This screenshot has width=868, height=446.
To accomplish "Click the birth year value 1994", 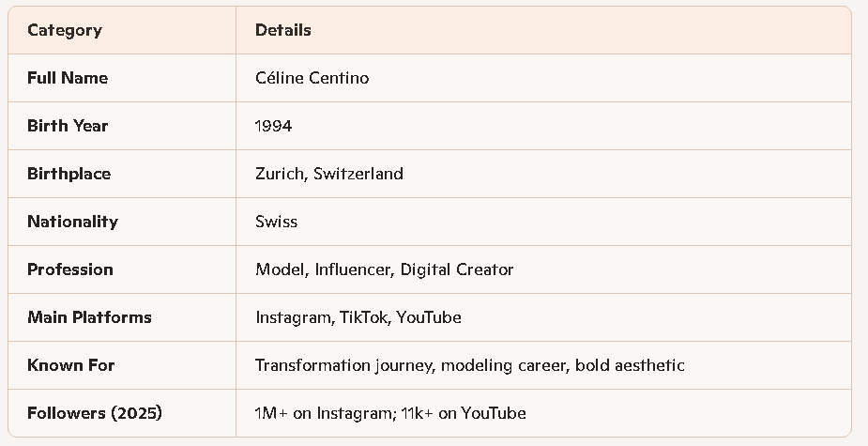I will (x=273, y=126).
